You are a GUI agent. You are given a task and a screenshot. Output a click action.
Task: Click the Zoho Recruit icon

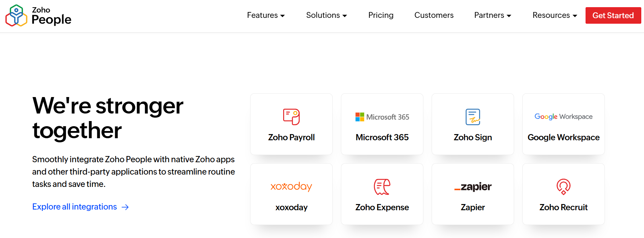(563, 187)
